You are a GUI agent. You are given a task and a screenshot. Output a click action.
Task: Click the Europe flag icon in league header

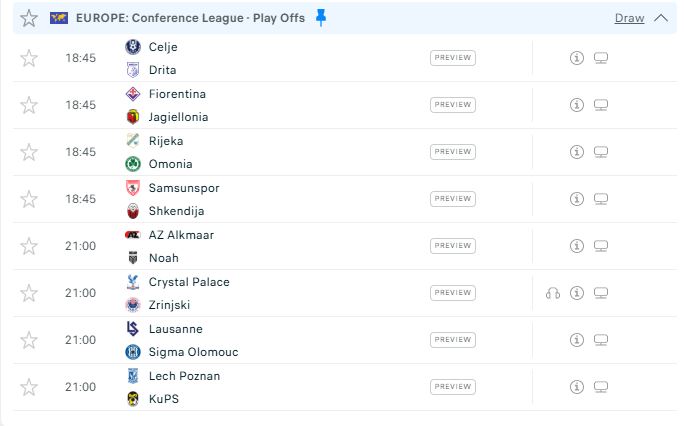point(59,18)
